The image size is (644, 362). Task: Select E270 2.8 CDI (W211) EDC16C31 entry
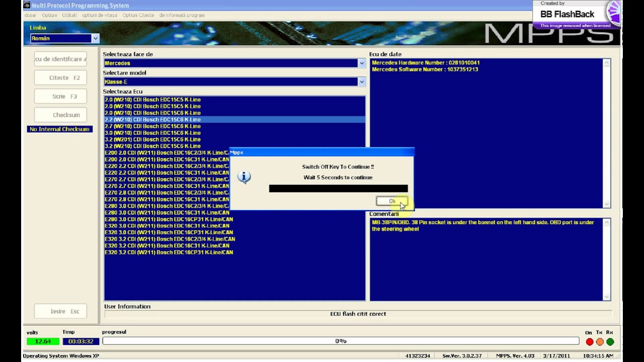tap(167, 199)
